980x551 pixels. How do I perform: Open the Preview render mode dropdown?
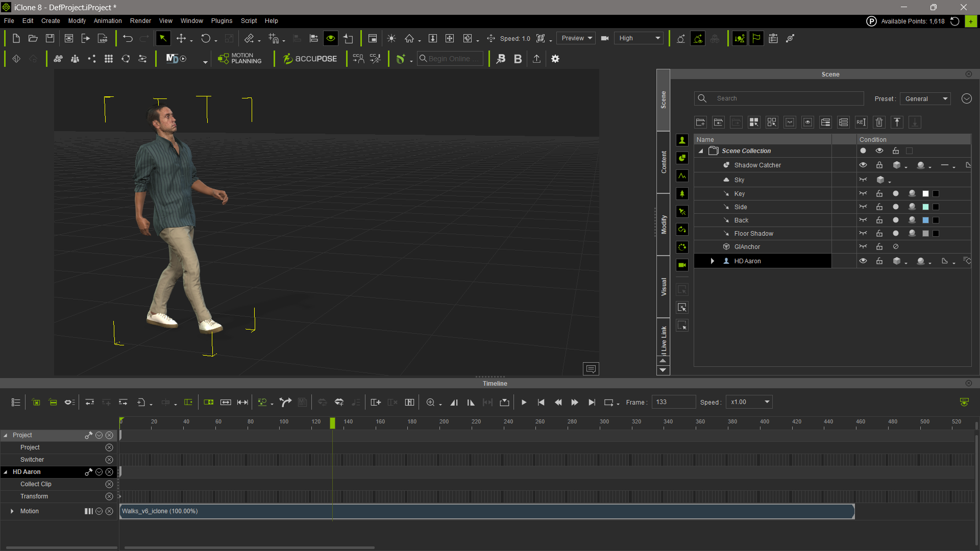577,38
